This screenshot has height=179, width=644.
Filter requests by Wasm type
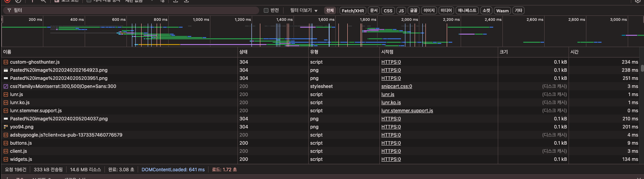click(x=502, y=11)
